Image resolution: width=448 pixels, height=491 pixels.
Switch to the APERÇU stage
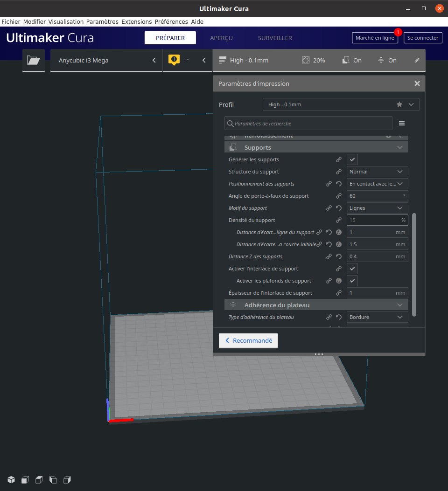[221, 38]
